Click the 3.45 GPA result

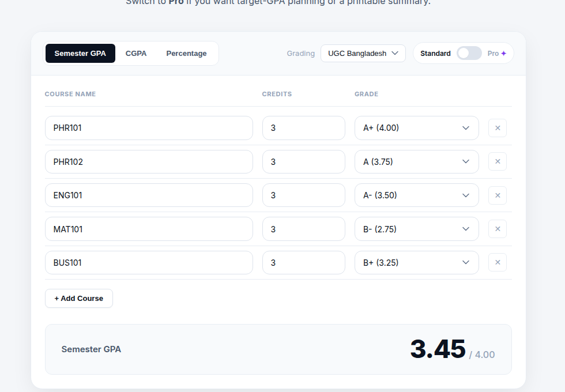(438, 349)
